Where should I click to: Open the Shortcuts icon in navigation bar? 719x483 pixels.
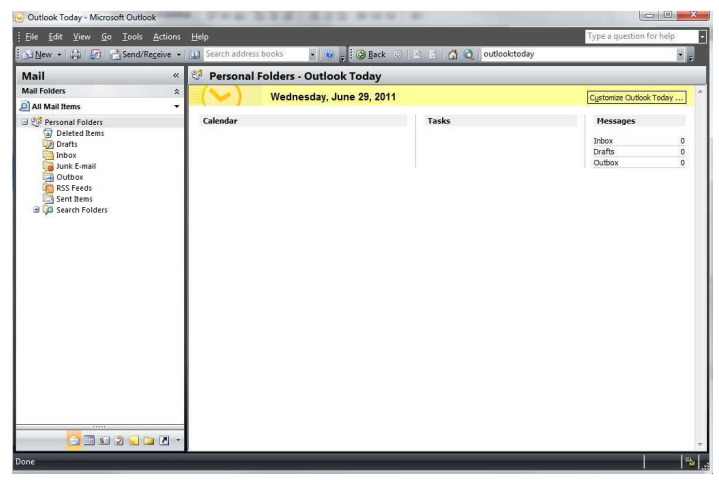click(x=164, y=441)
